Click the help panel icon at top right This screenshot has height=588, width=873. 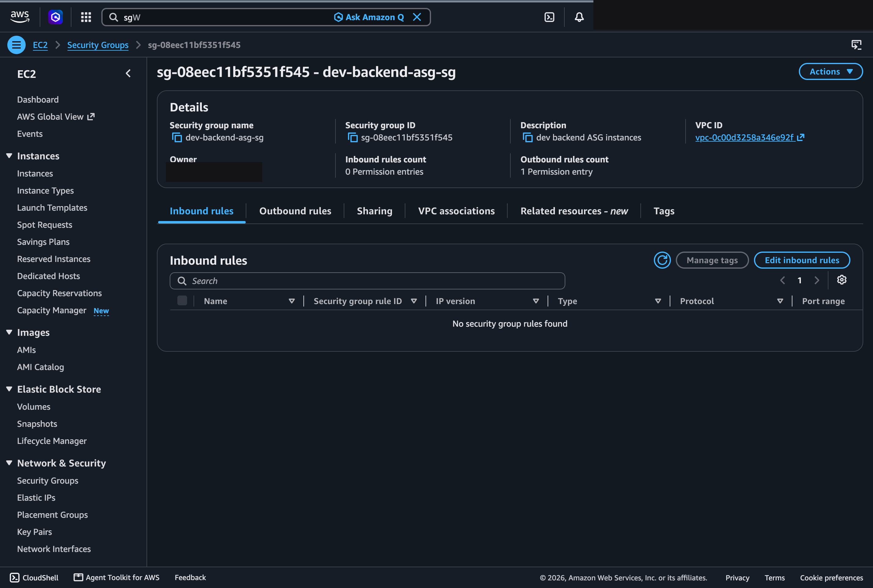pos(856,45)
